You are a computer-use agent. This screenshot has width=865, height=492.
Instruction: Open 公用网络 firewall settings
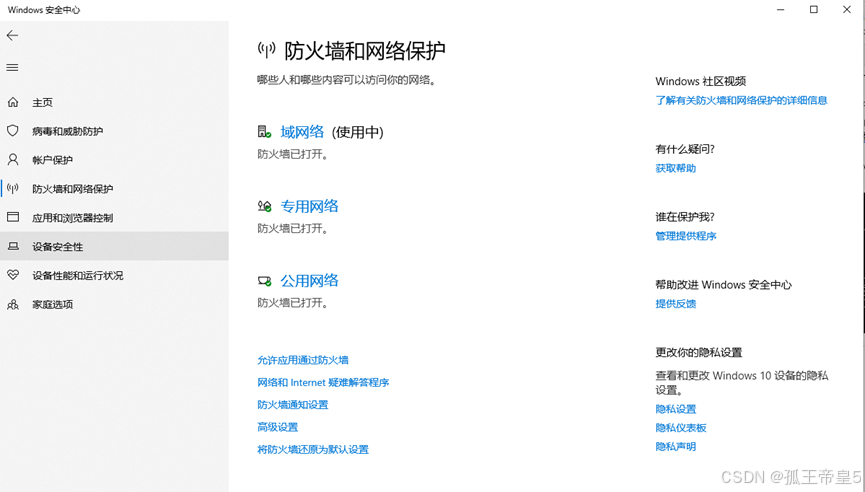[x=309, y=281]
